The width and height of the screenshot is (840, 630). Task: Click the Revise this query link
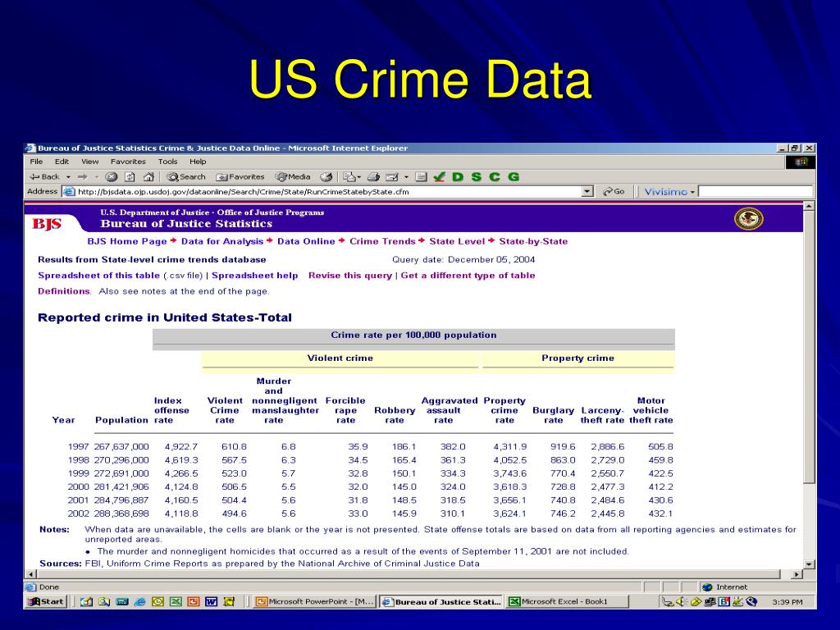click(349, 276)
